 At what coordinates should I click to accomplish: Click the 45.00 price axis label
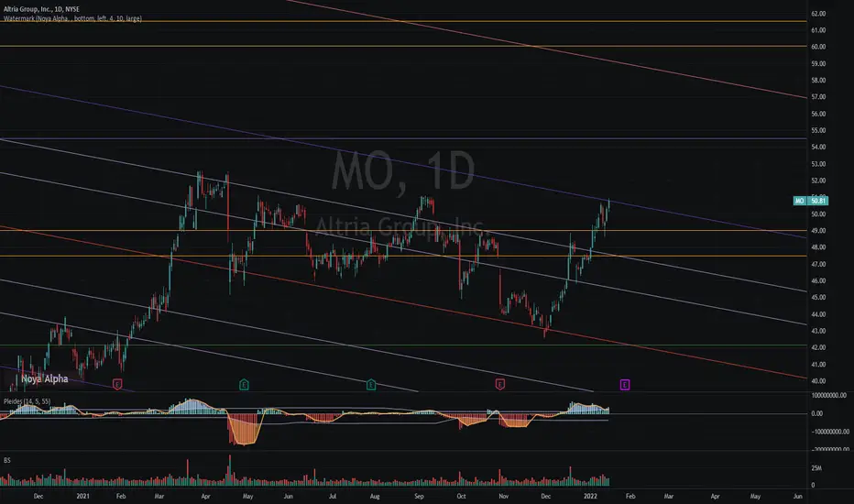tap(818, 298)
